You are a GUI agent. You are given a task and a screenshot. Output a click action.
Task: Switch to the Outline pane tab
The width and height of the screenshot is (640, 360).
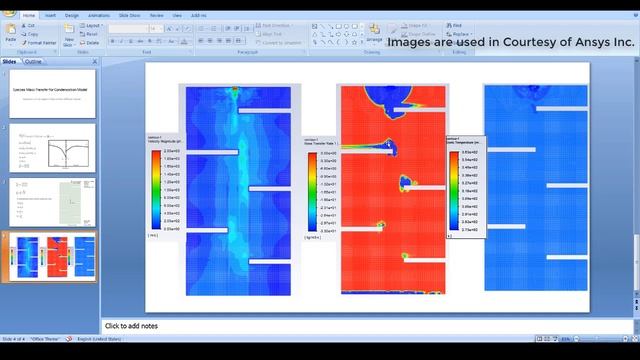point(33,62)
